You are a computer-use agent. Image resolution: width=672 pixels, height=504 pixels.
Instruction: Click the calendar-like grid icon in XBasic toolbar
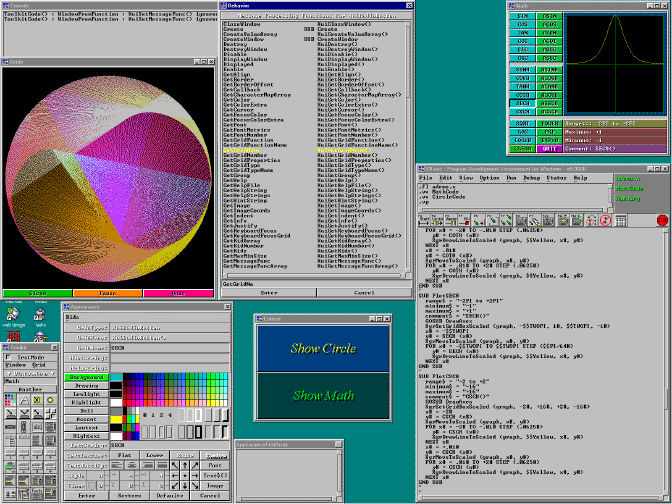620,220
